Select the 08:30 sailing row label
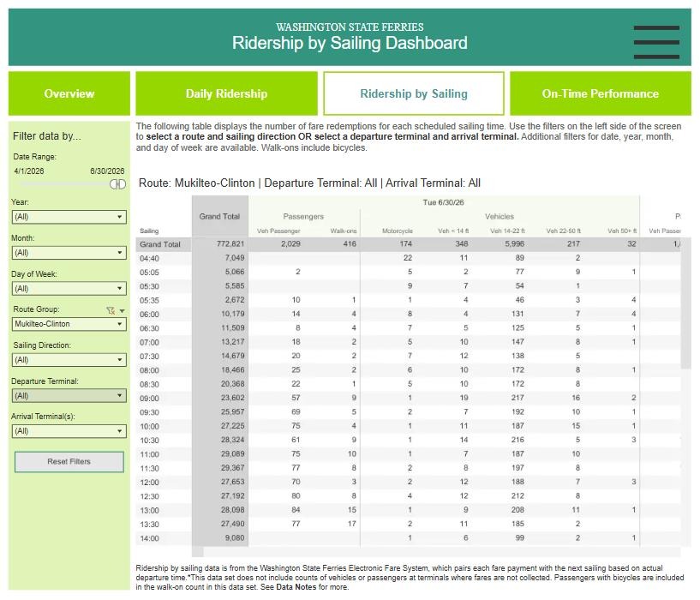The width and height of the screenshot is (700, 600). click(149, 384)
